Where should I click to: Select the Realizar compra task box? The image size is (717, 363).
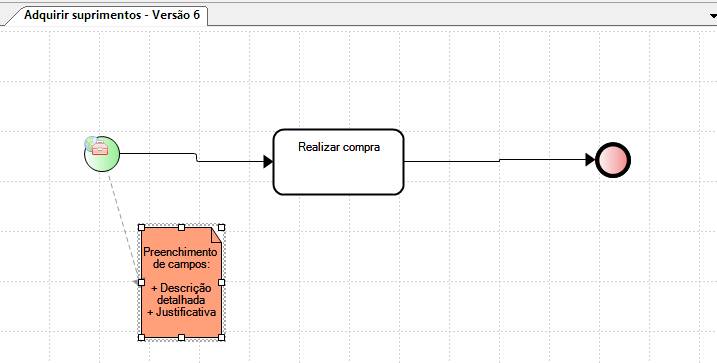[338, 162]
